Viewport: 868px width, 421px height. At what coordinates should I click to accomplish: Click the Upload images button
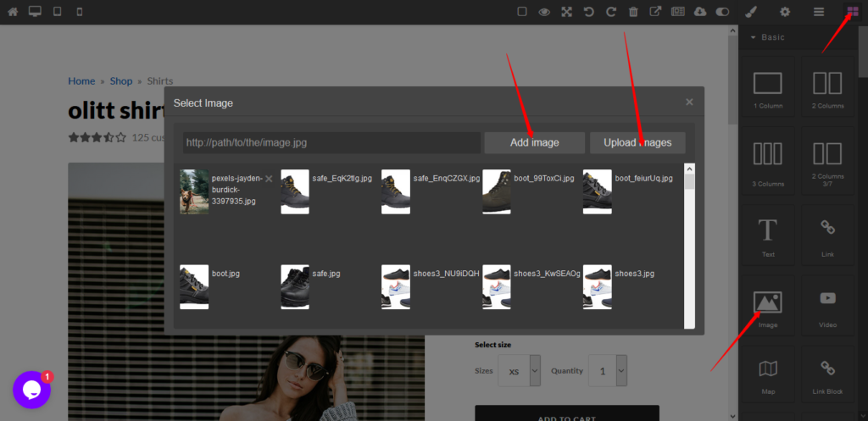[x=637, y=142]
